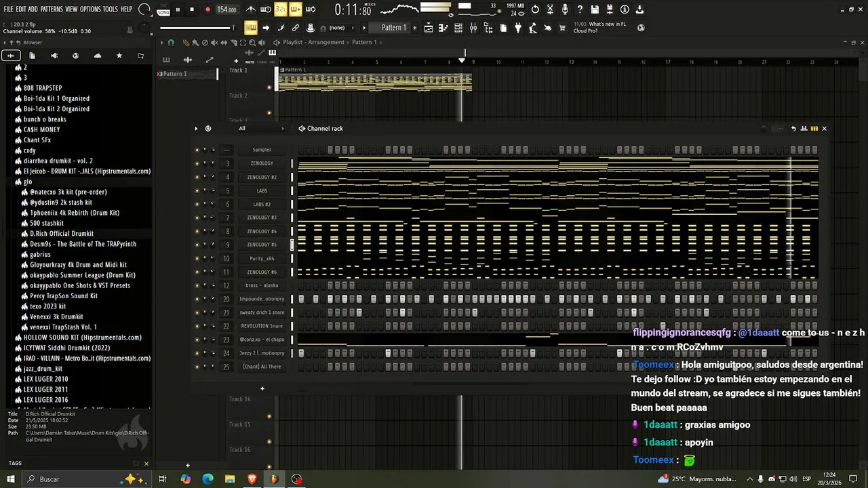868x488 pixels.
Task: Select the 'ZENOLOGY #4' channel button
Action: tap(262, 231)
